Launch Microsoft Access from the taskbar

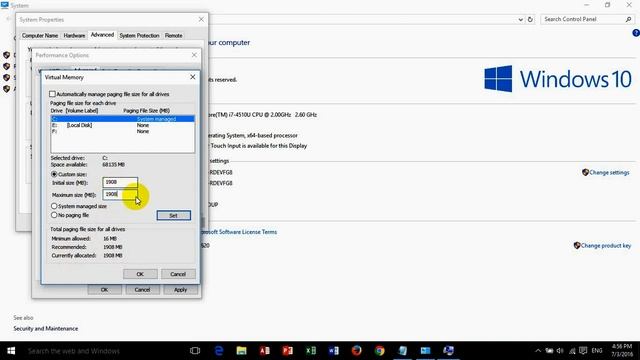(264, 351)
